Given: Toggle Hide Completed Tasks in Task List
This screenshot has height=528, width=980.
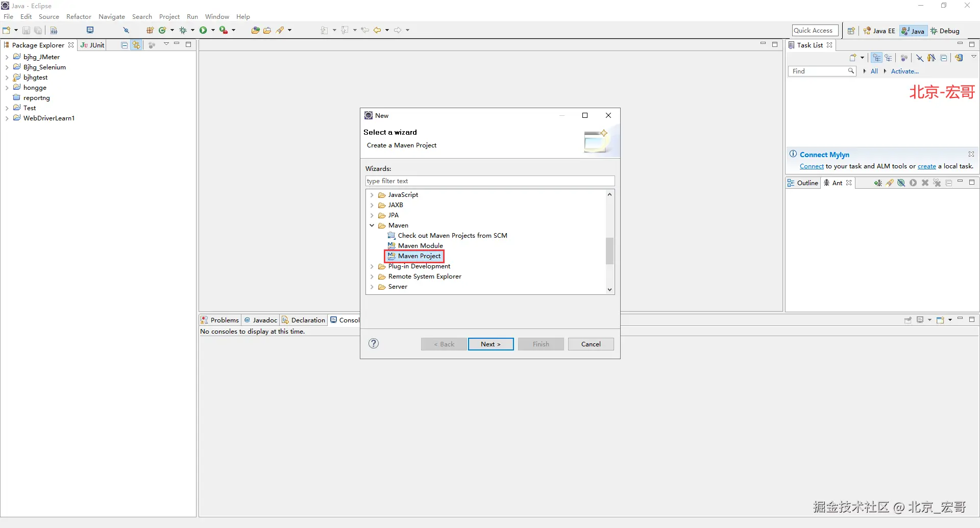Looking at the screenshot, I should point(919,58).
